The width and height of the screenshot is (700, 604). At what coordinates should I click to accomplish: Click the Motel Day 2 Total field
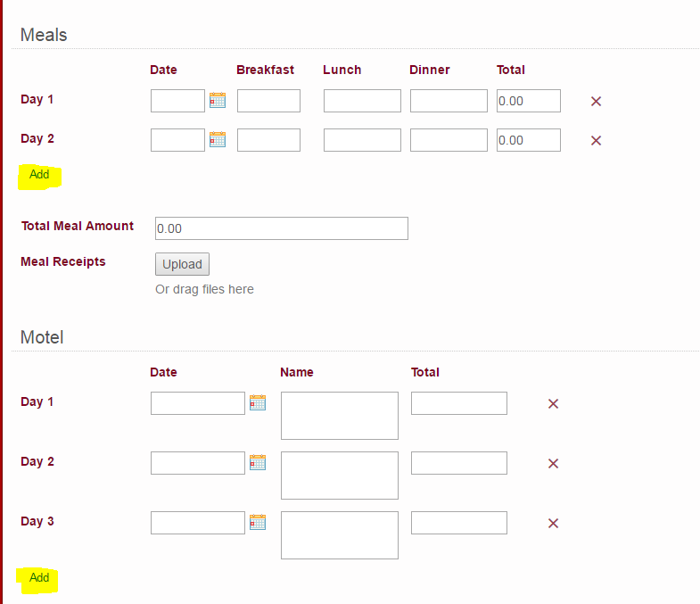(x=458, y=463)
